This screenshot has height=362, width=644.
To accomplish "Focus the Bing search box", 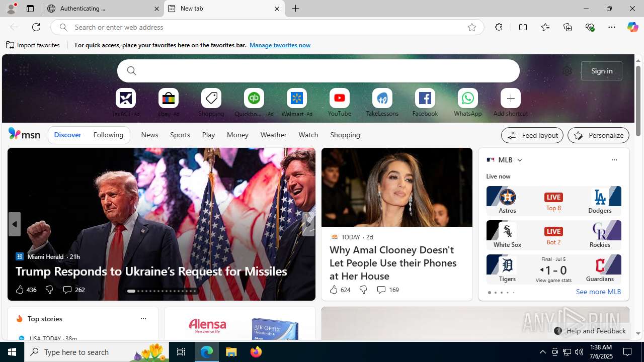I will click(318, 71).
